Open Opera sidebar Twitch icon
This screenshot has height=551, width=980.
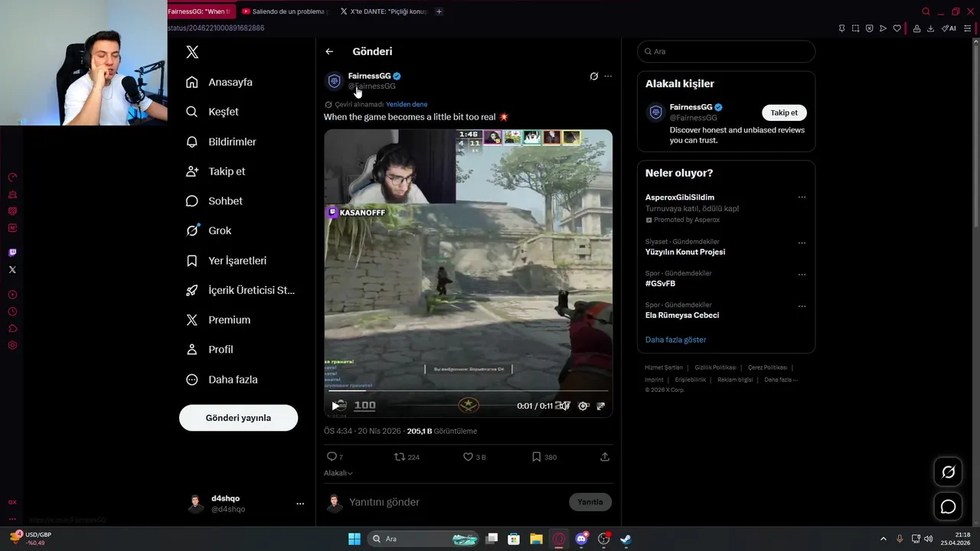pos(12,253)
